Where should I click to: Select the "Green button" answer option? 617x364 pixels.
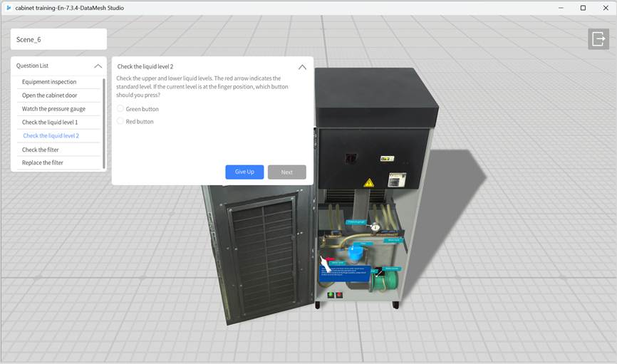[120, 109]
